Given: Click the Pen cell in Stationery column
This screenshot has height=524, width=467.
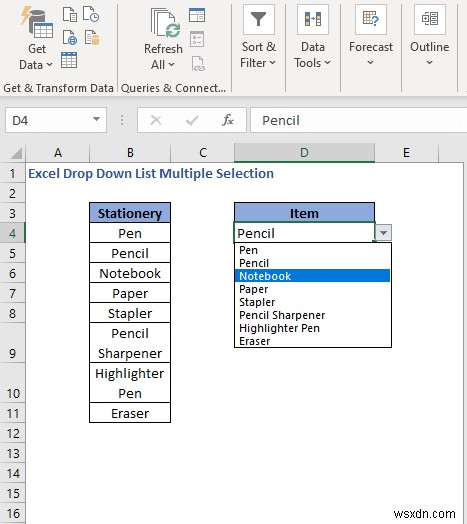Looking at the screenshot, I should click(x=130, y=233).
